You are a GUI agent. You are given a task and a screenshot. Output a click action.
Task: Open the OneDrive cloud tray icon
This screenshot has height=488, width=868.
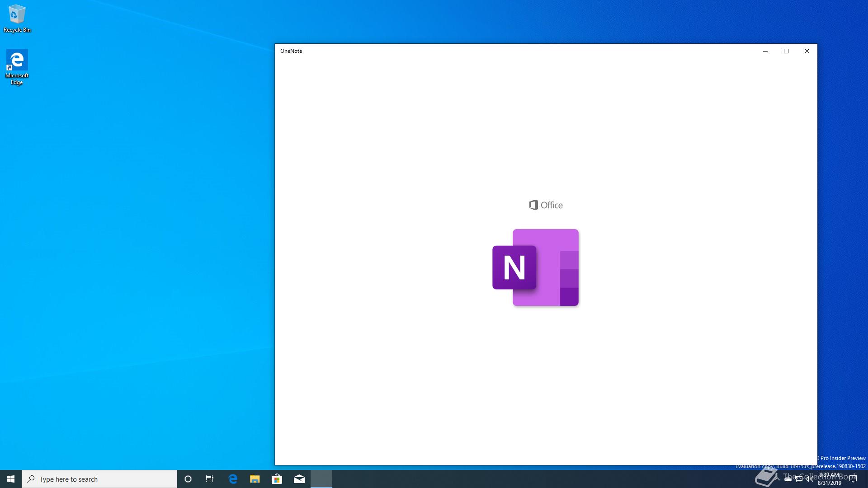(x=788, y=479)
